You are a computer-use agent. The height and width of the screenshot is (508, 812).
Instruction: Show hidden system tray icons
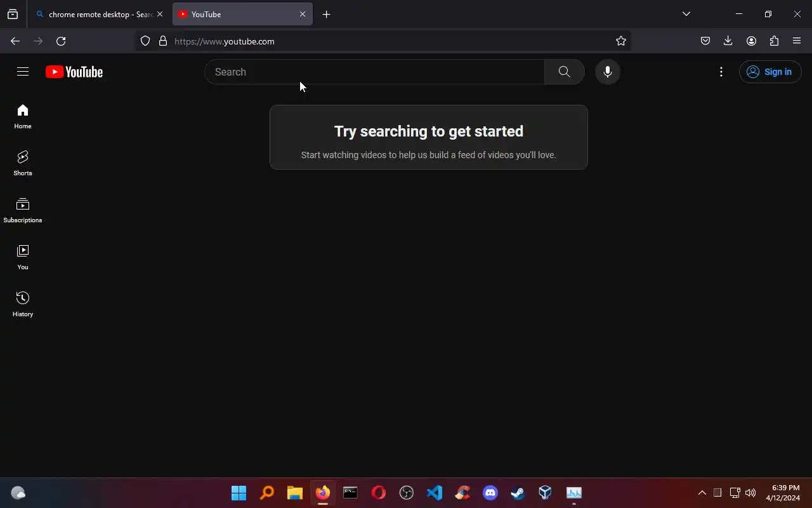702,493
